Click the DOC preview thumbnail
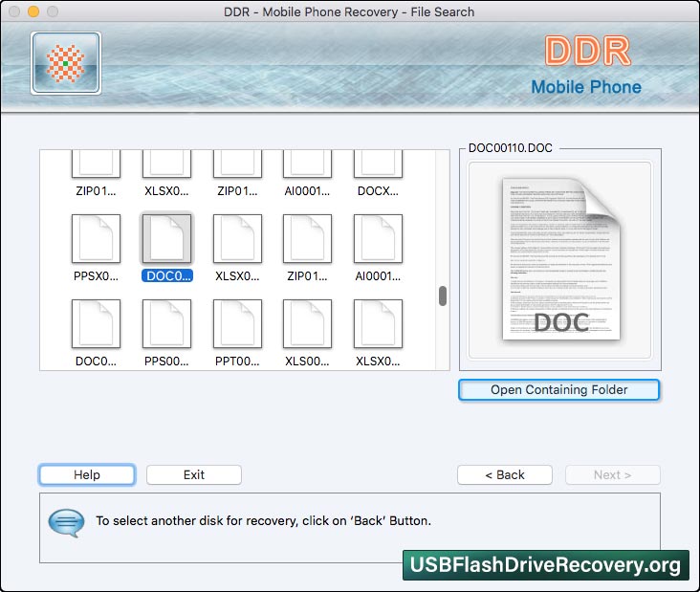This screenshot has width=700, height=592. (x=560, y=259)
